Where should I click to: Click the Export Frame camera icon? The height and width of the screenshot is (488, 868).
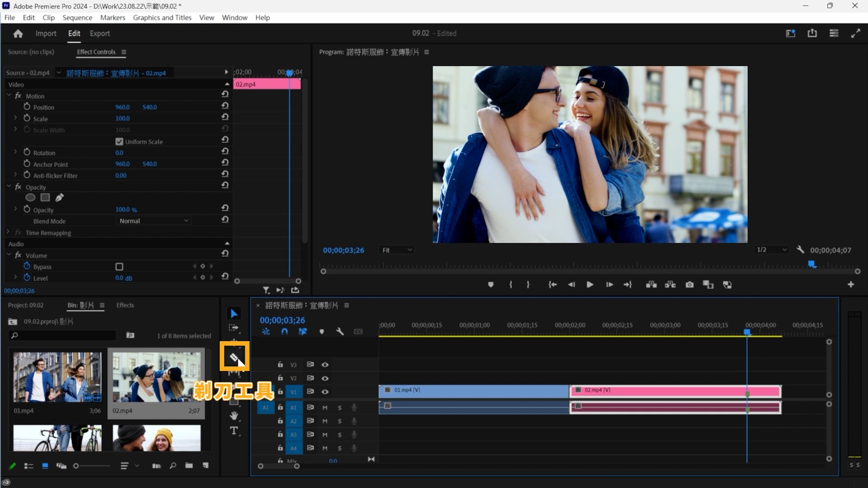click(x=689, y=285)
